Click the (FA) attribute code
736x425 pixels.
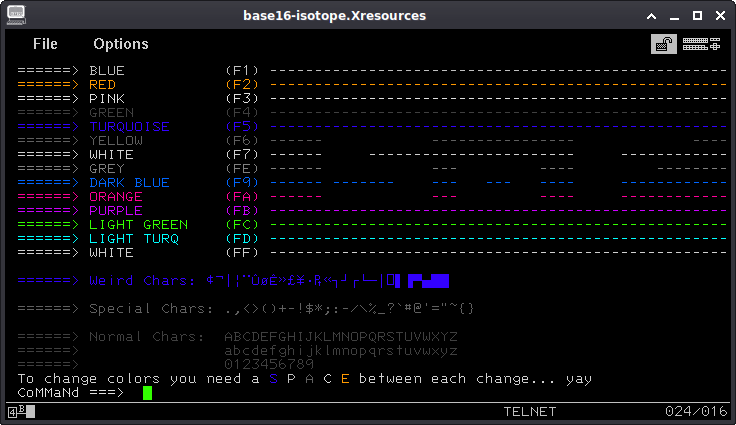click(x=242, y=197)
